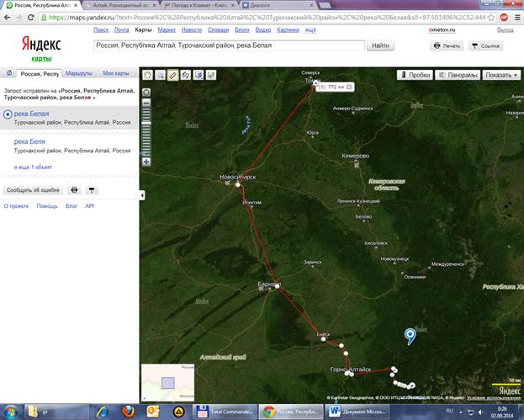The width and height of the screenshot is (524, 420).
Task: Open the Блог footer link
Action: tap(71, 206)
